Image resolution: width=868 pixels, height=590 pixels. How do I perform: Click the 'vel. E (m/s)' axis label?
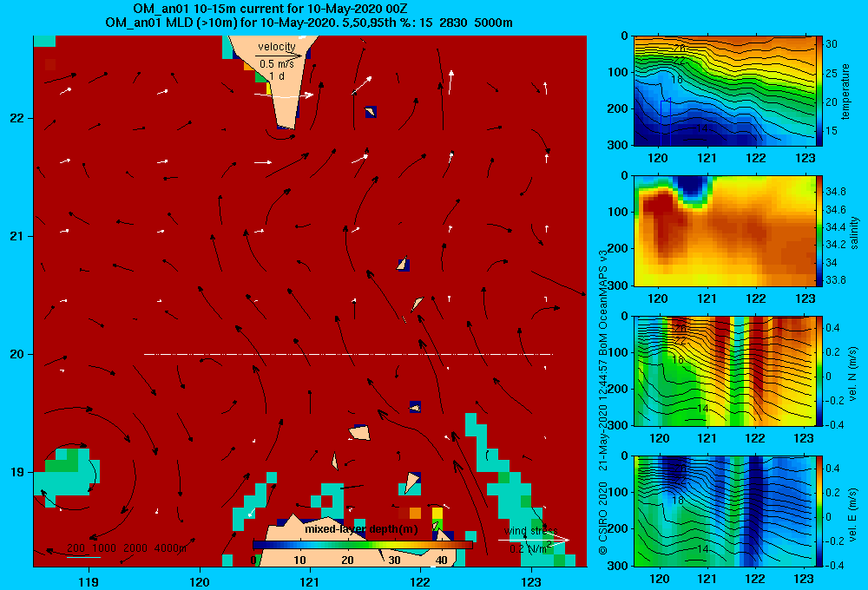click(x=853, y=514)
